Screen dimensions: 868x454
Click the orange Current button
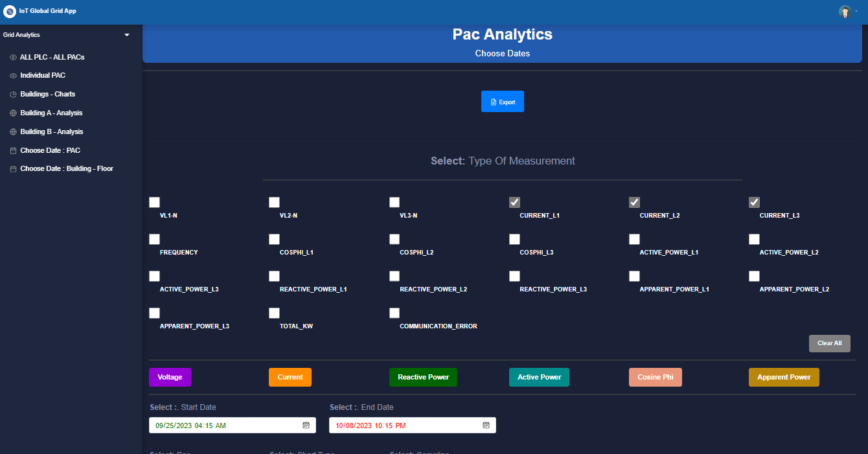(290, 377)
